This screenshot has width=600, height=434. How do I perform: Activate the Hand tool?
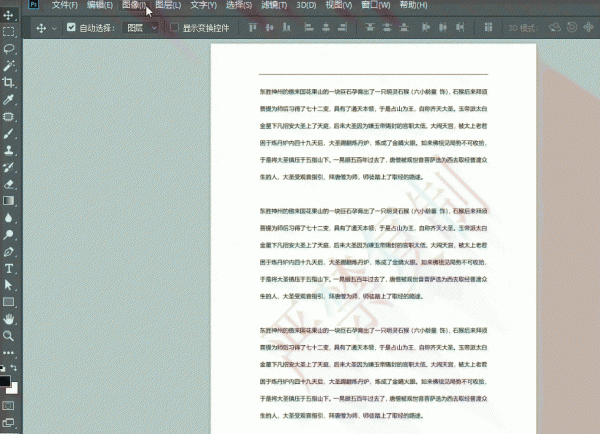8,319
